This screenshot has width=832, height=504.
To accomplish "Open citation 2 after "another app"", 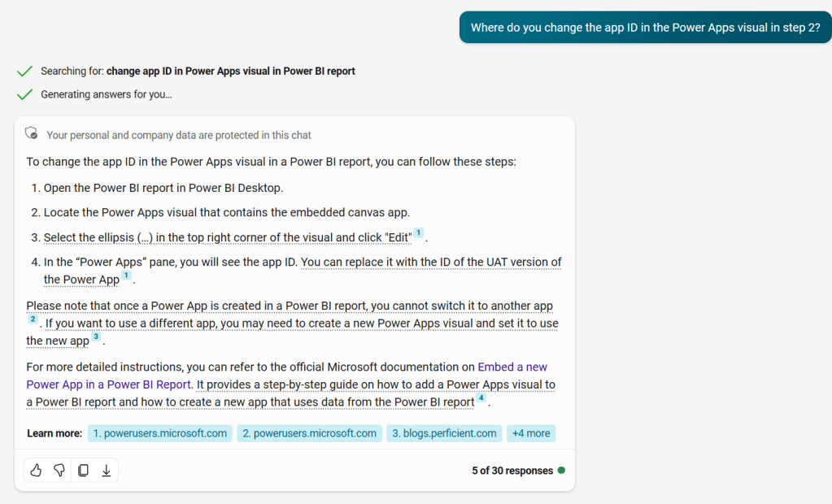I will click(33, 319).
